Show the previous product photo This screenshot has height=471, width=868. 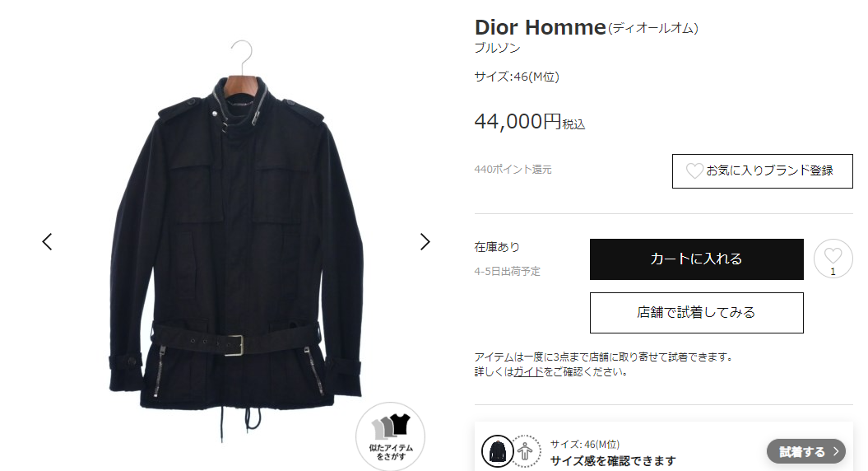pos(48,241)
